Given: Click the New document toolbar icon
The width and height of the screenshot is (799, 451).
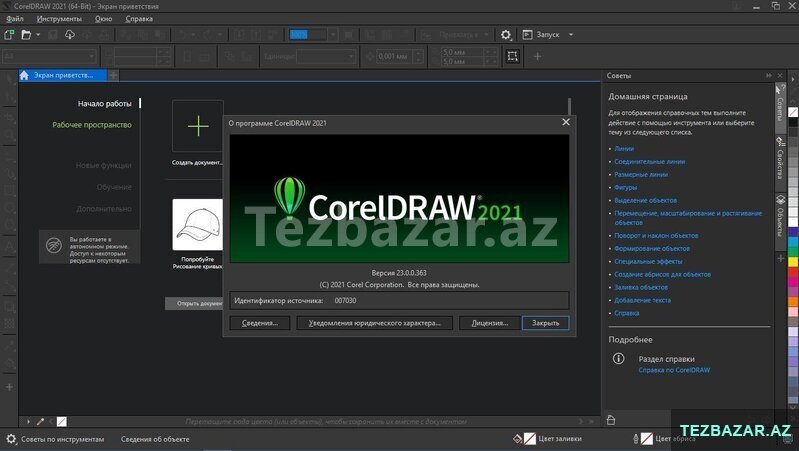Looking at the screenshot, I should coord(9,35).
